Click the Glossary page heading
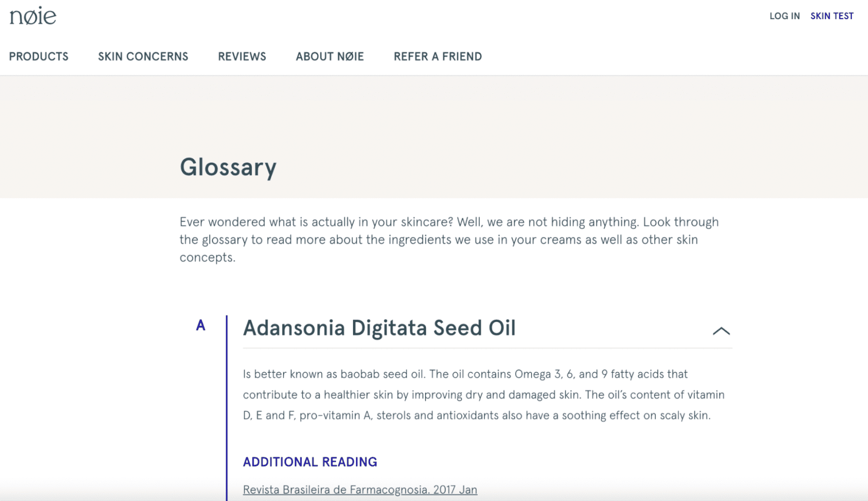This screenshot has width=868, height=501. 228,167
